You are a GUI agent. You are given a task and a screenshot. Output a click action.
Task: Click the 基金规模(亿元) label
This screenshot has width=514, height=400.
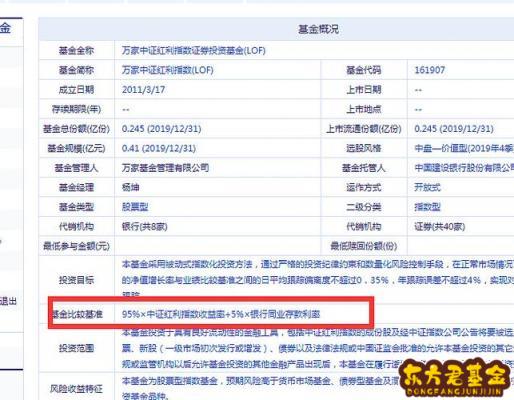76,148
